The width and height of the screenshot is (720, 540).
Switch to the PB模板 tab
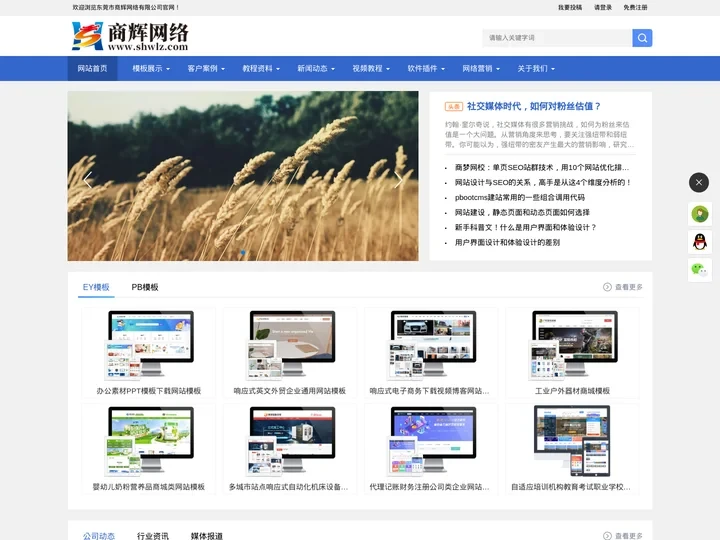pos(145,287)
